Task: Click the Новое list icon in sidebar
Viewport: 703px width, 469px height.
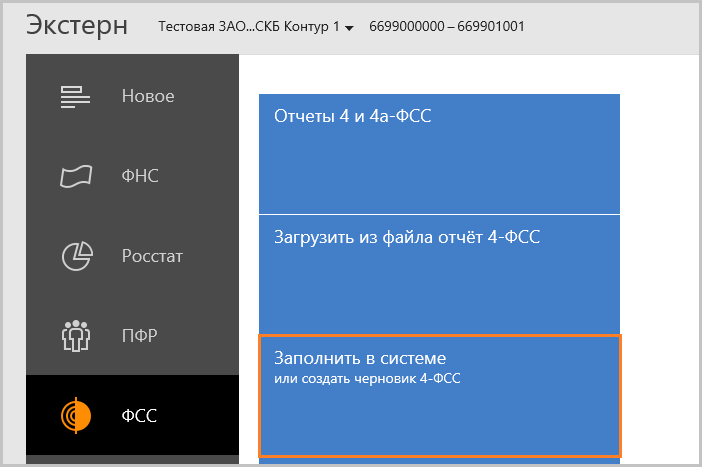Action: 75,96
